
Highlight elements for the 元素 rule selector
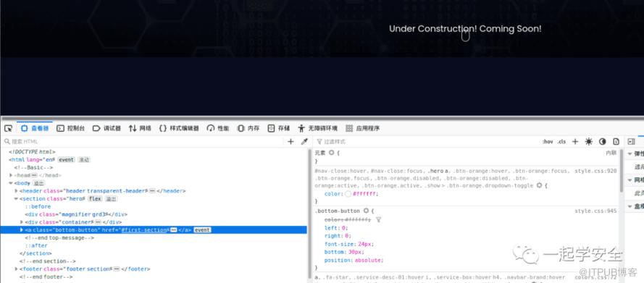331,153
